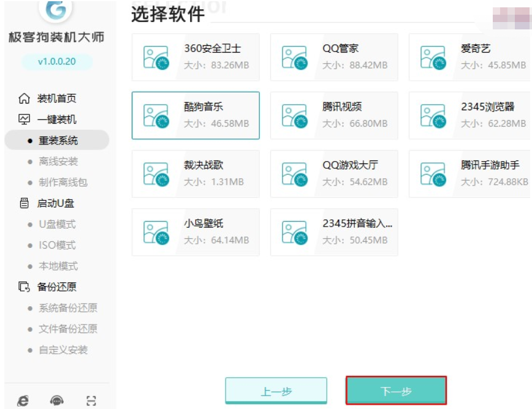Click the 爱奇艺 software icon

pyautogui.click(x=433, y=58)
